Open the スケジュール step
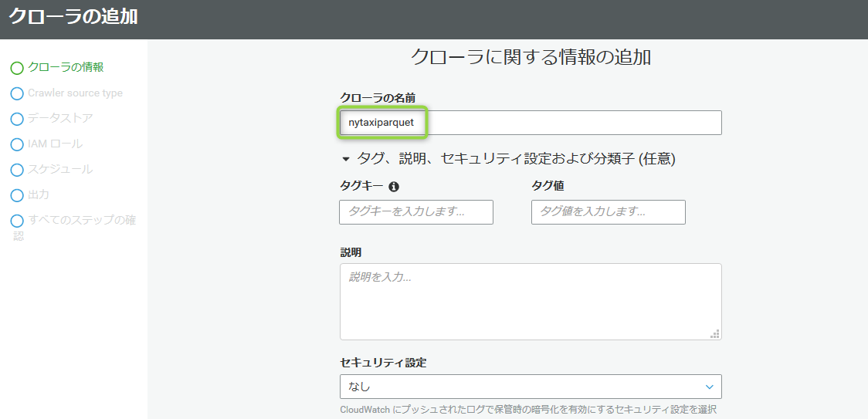868x419 pixels. click(60, 169)
